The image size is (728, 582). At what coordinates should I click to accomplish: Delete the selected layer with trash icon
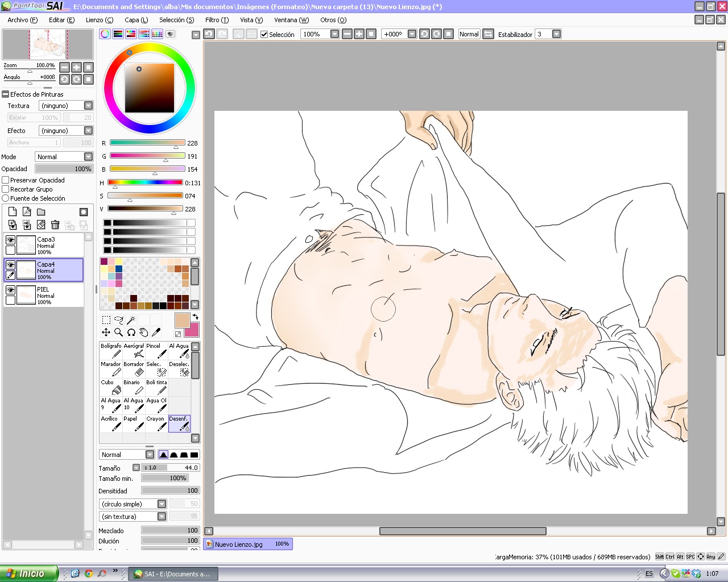(55, 225)
